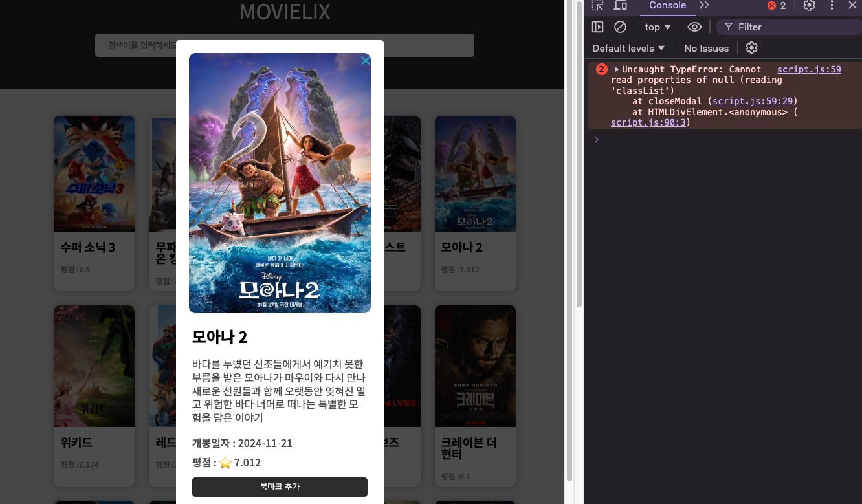Click the star rating icon in modal

[225, 463]
